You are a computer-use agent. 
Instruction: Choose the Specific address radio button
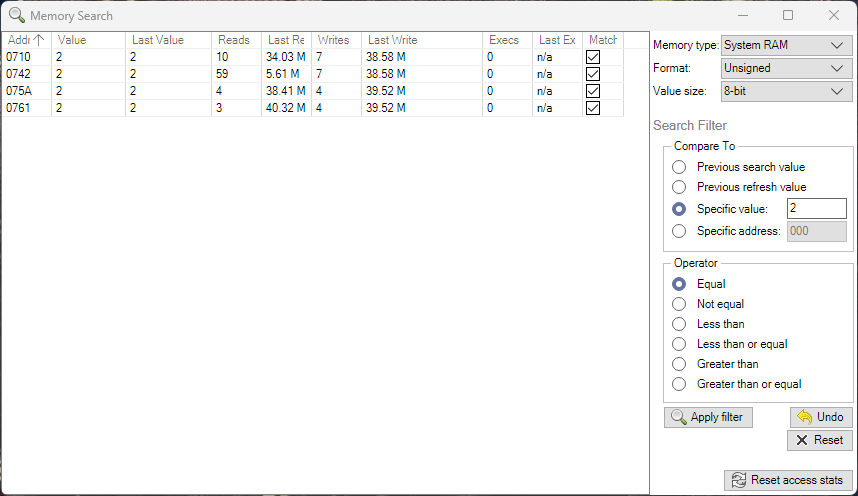coord(679,231)
